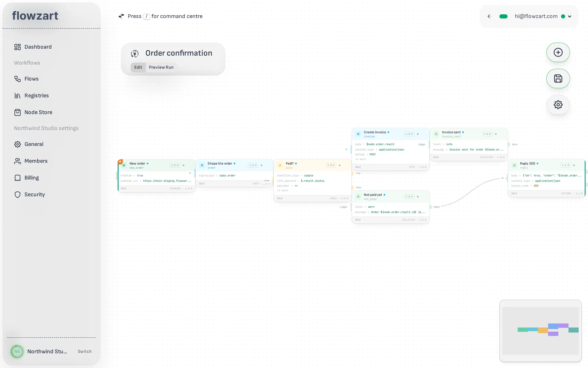Viewport: 588px width, 368px height.
Task: Click the Invoice sent node icon
Action: [436, 134]
